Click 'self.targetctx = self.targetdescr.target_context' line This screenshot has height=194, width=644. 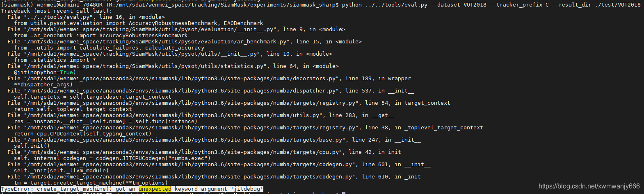[93, 97]
